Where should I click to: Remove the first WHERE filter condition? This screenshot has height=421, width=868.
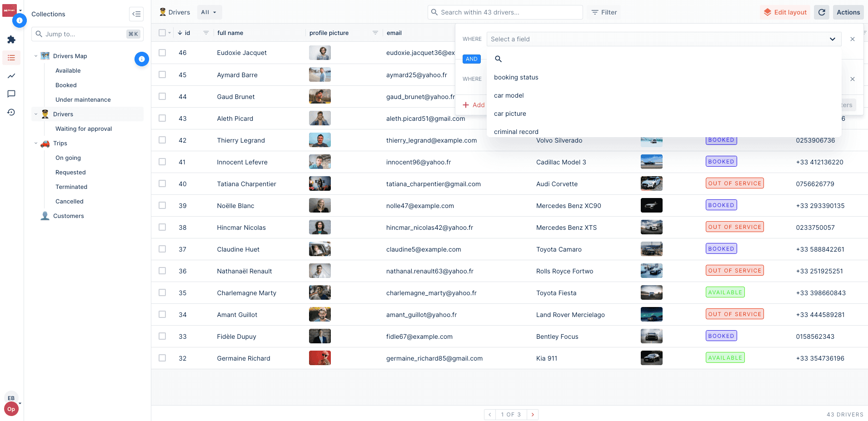click(853, 39)
